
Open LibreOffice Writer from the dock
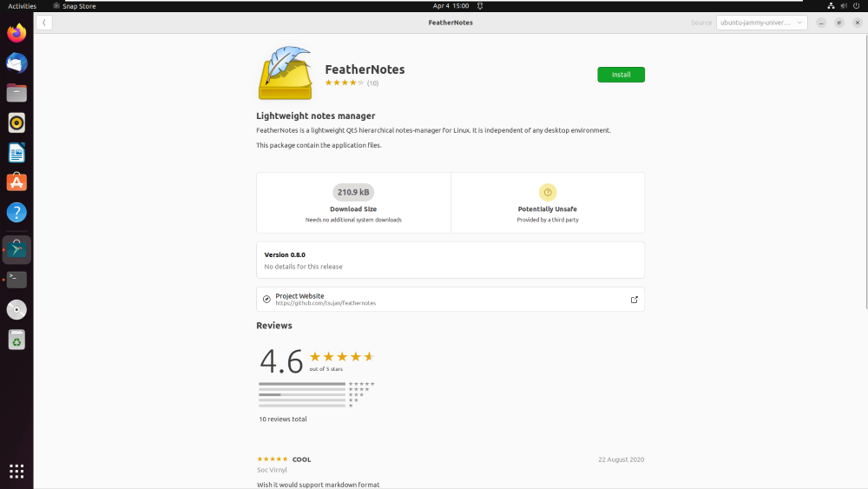pos(16,153)
